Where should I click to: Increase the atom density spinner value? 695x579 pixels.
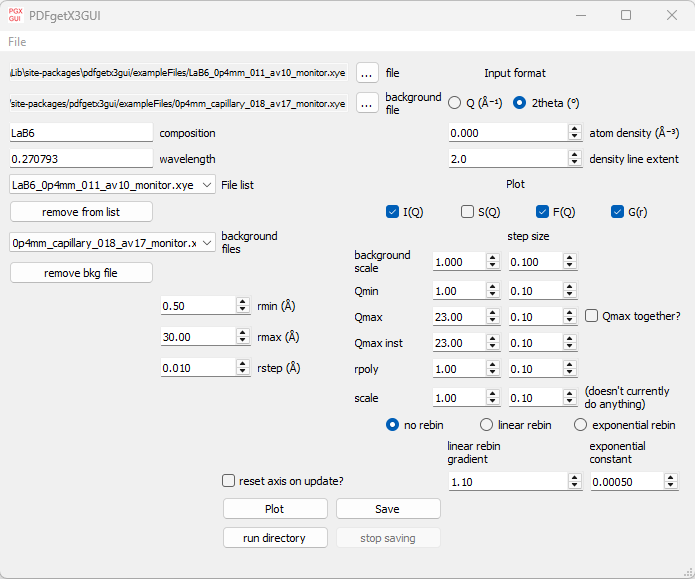[574, 129]
